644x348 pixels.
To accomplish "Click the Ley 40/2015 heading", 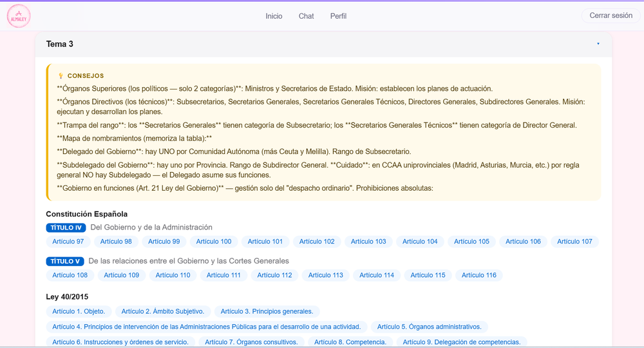I will 67,296.
